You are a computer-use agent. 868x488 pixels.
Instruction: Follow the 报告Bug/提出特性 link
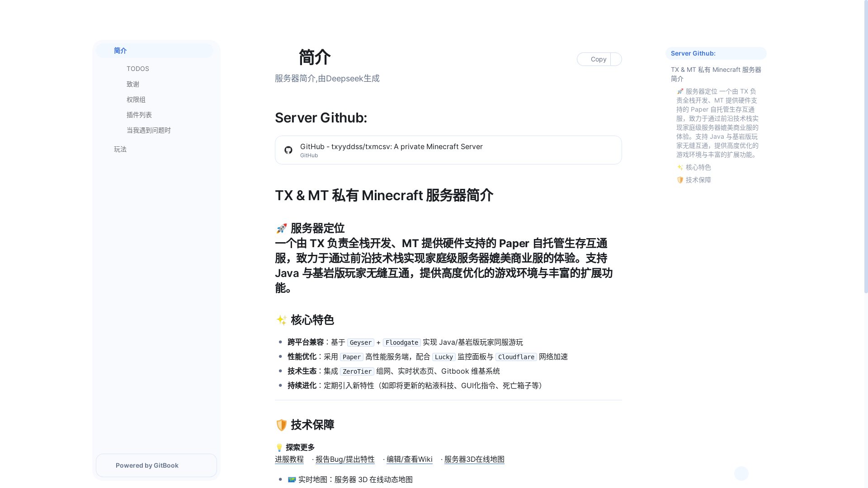click(345, 459)
